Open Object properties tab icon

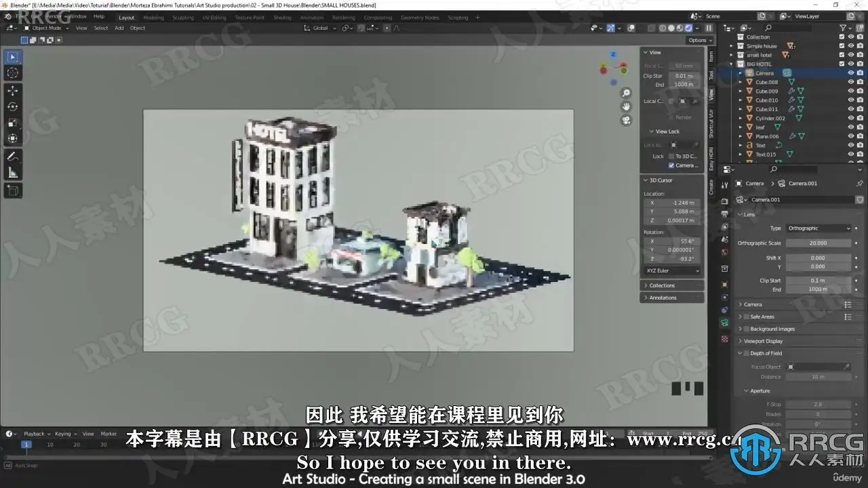725,285
